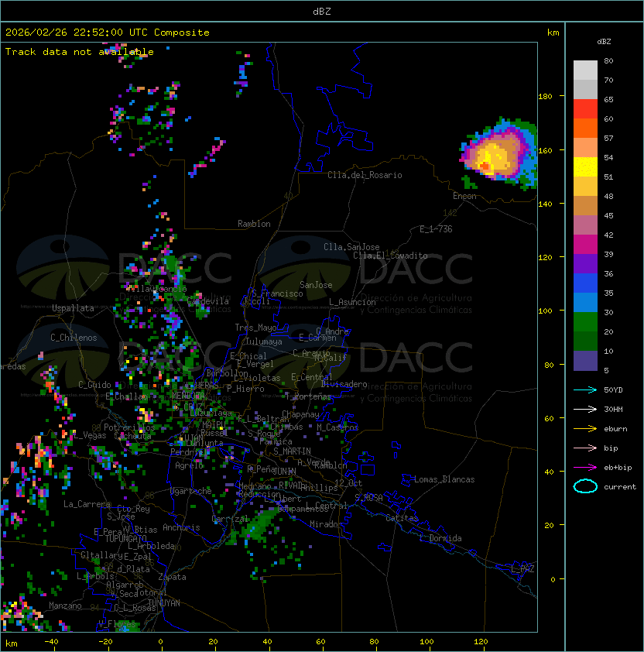Pick the light gray 70-80 dBZ swatch
This screenshot has height=652, width=644.
click(x=585, y=70)
